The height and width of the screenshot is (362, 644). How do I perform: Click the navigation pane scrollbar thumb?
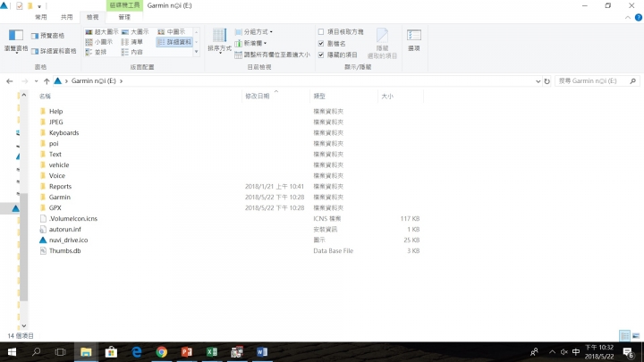click(24, 247)
